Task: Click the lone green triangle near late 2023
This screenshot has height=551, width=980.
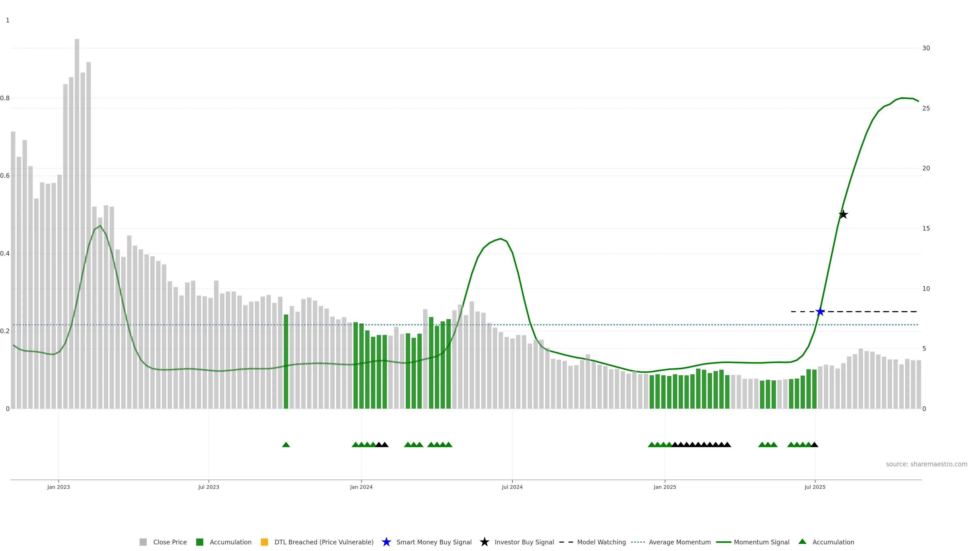Action: (286, 445)
